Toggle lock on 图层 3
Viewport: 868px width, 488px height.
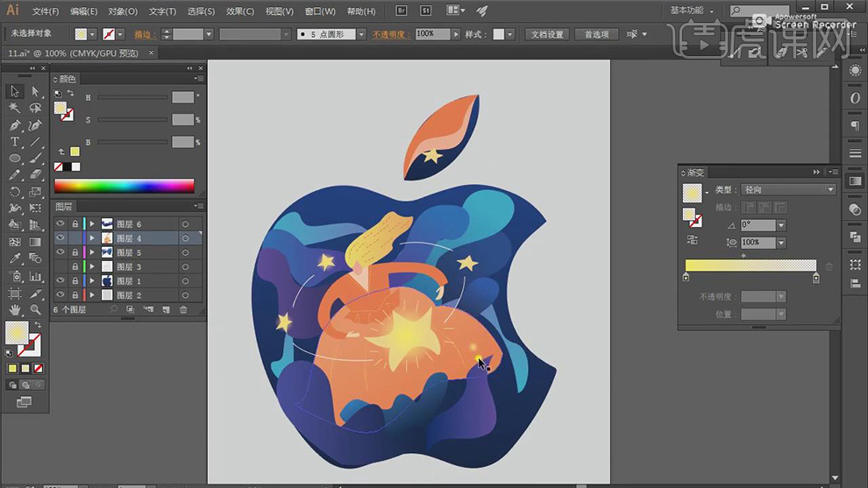coord(75,266)
